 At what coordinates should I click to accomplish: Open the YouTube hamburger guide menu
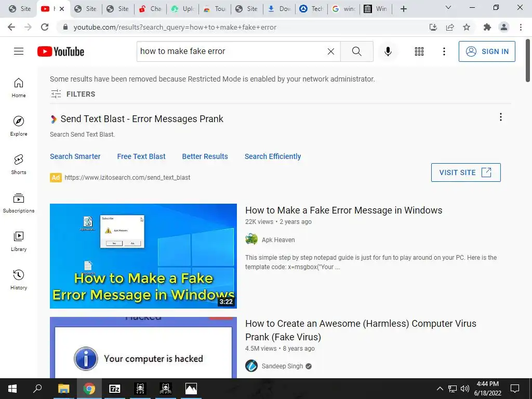pos(19,51)
